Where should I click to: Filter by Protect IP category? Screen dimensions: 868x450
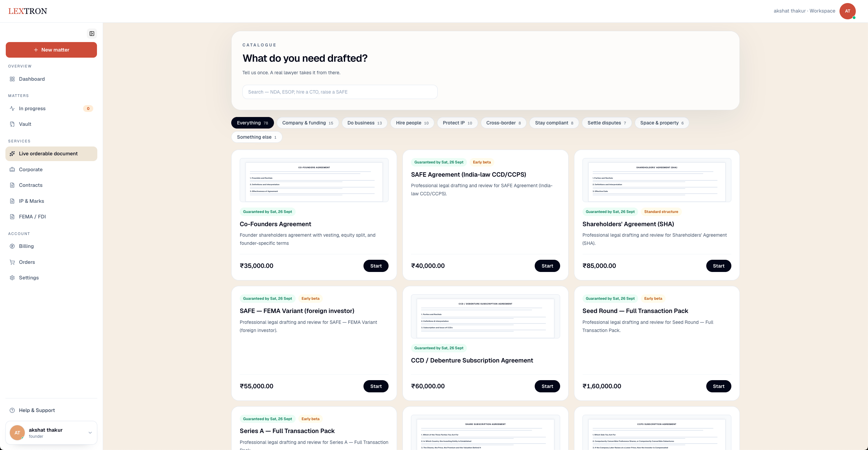[457, 123]
